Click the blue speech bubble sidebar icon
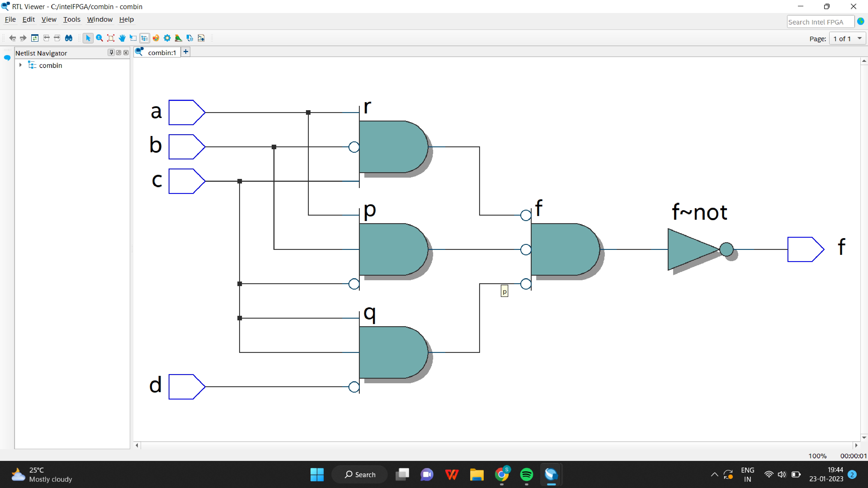 point(7,58)
